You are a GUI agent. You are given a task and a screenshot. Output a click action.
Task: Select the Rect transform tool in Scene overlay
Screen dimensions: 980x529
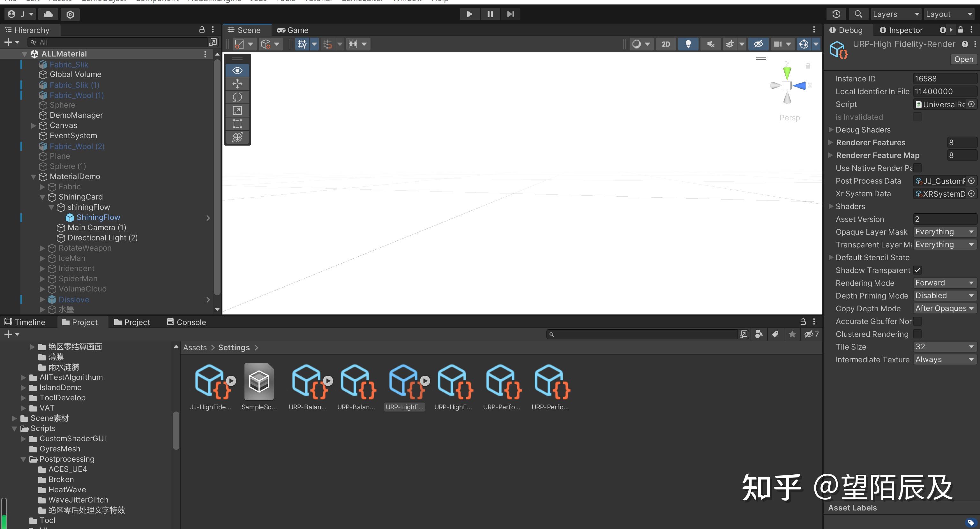[237, 124]
